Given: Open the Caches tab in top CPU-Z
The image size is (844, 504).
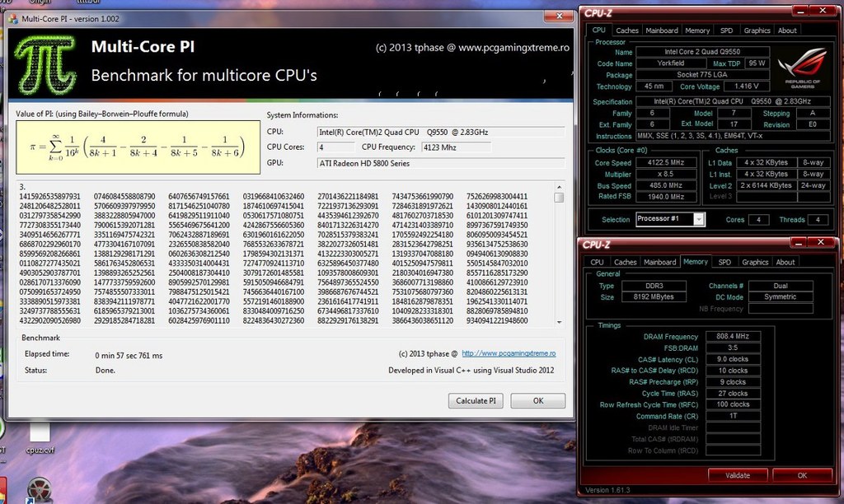Looking at the screenshot, I should pyautogui.click(x=627, y=30).
